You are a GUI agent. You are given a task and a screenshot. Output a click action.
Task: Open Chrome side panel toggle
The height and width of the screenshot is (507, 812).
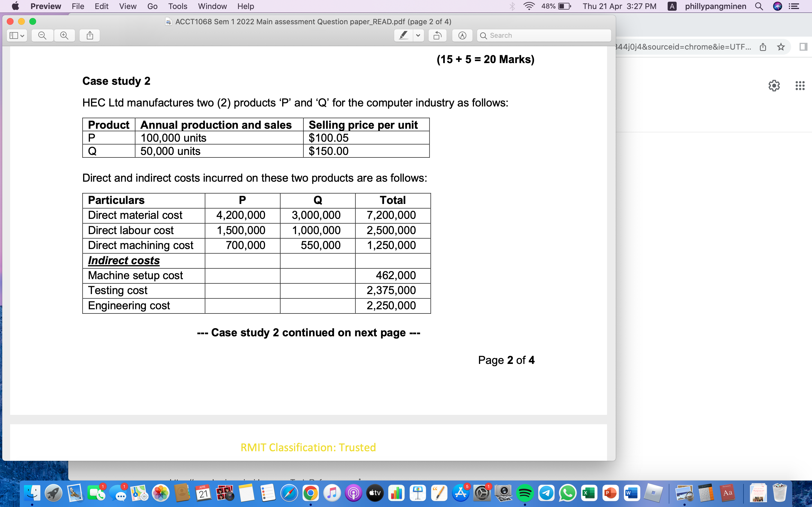(803, 46)
